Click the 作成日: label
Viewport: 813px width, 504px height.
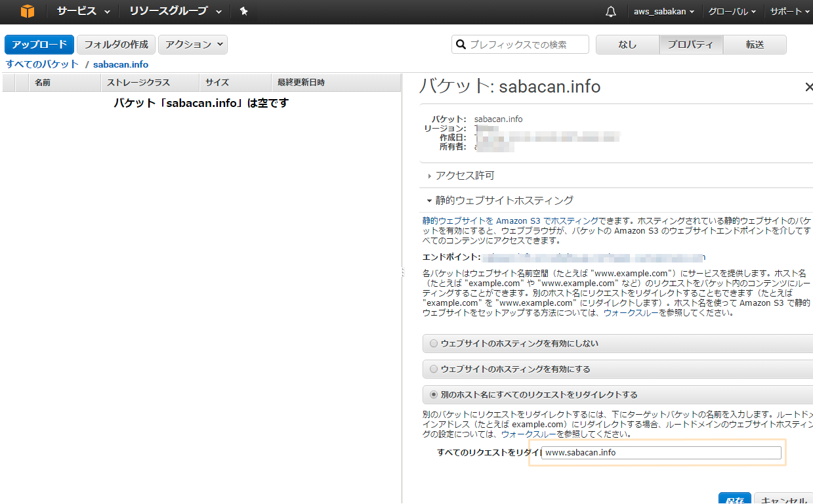coord(453,138)
